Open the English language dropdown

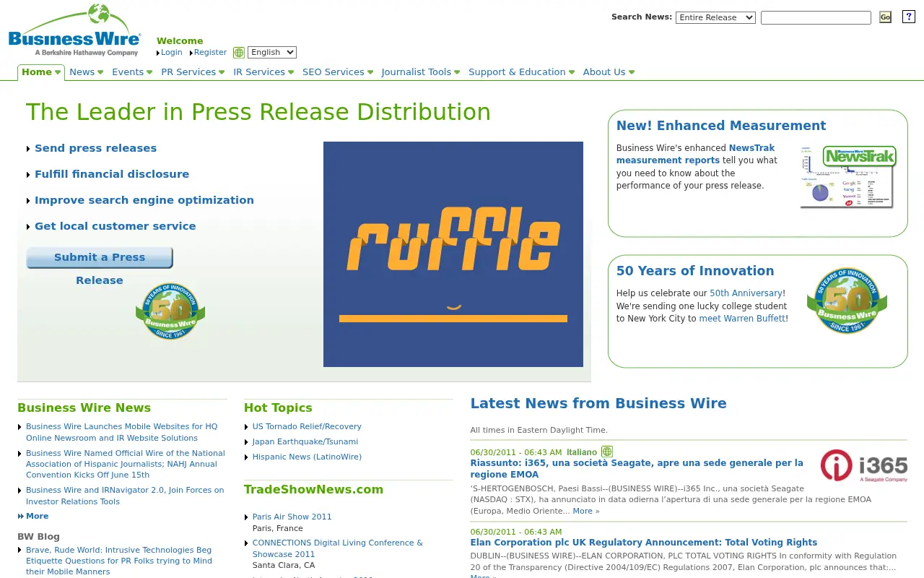point(272,52)
